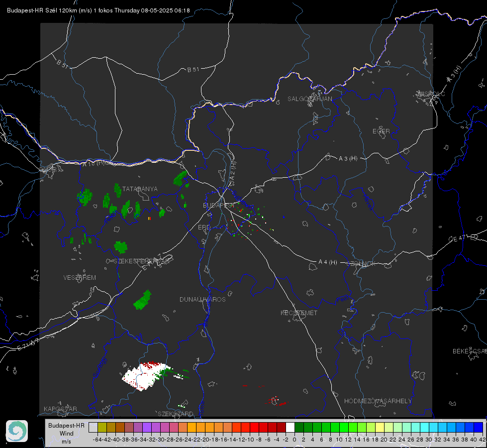Pick the olive swatch above -64 label
Image resolution: width=487 pixels, height=448 pixels.
tap(102, 427)
